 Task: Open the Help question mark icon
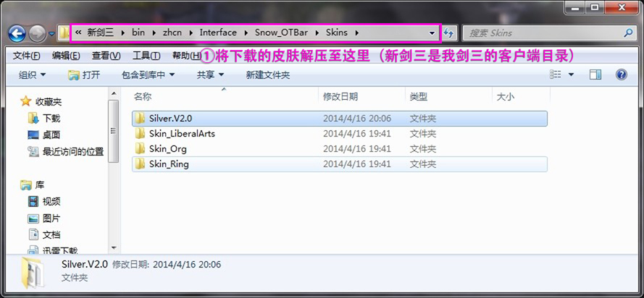(621, 74)
